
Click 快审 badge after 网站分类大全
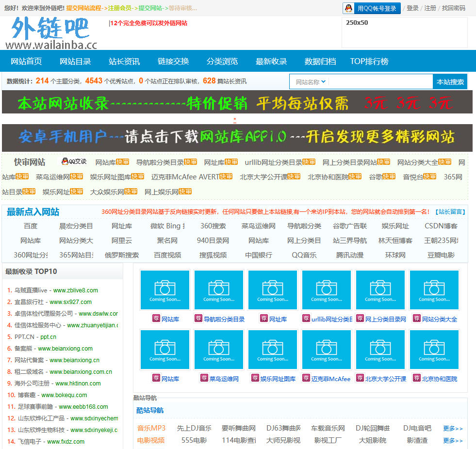pyautogui.click(x=445, y=162)
